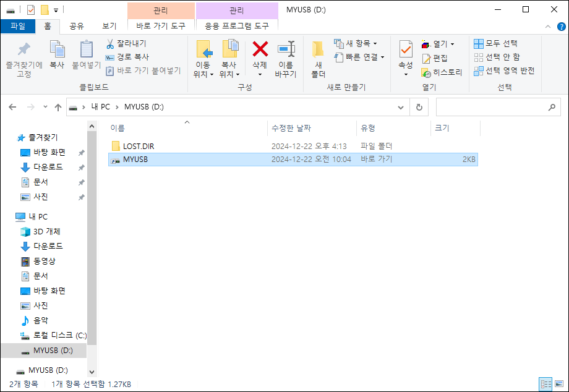The image size is (569, 392).
Task: Click 바로 가기 붙여넣기 paste shortcut
Action: pos(143,70)
